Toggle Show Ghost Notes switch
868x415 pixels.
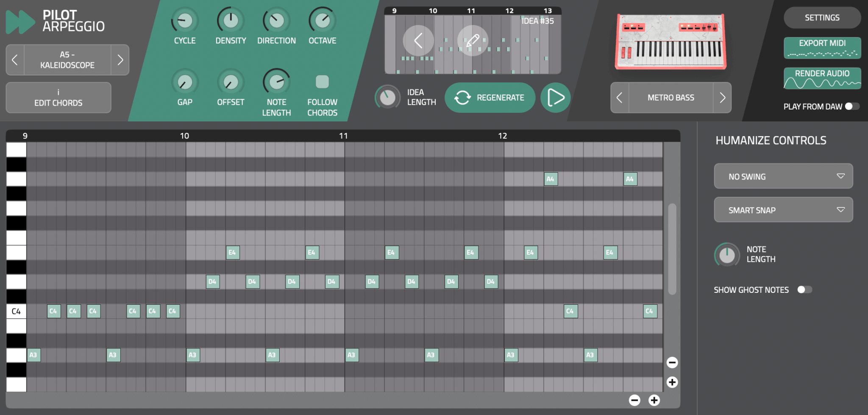click(804, 290)
